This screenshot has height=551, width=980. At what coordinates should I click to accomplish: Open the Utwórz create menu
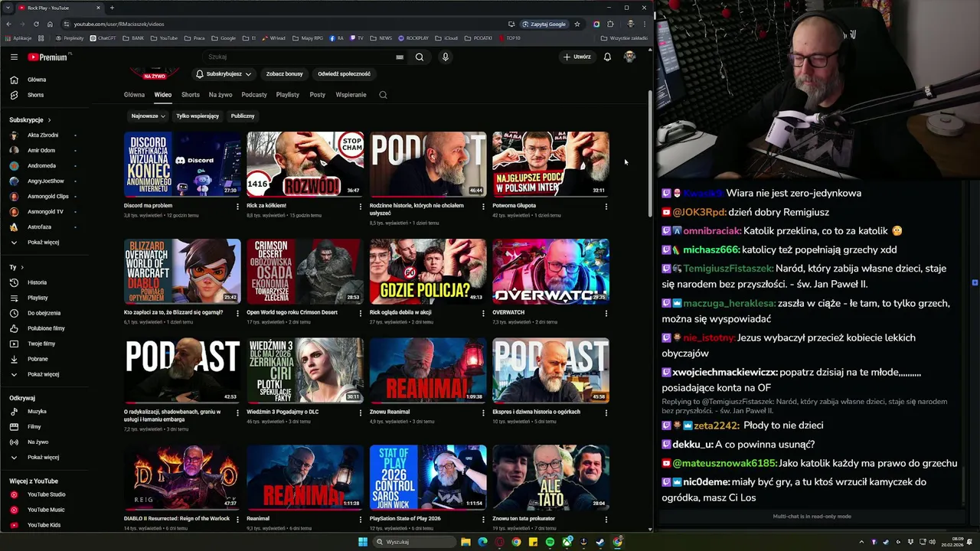577,57
